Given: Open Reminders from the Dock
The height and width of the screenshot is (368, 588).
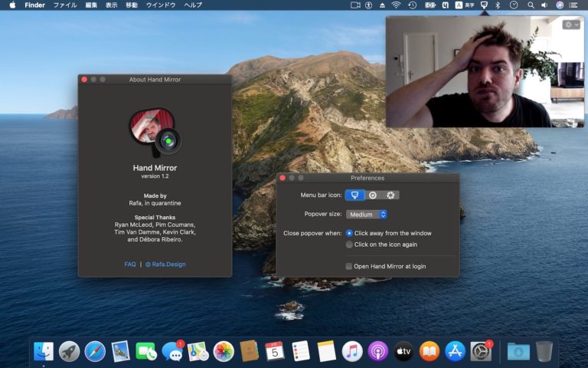Looking at the screenshot, I should pyautogui.click(x=301, y=351).
